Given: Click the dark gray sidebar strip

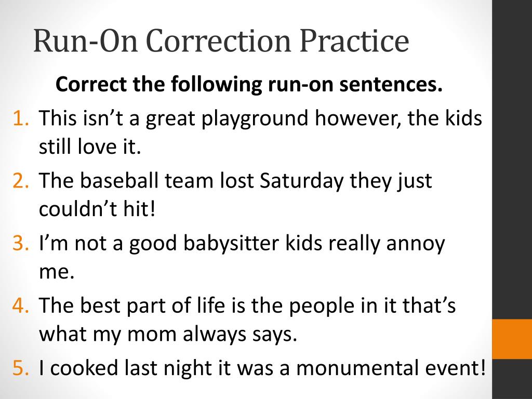Looking at the screenshot, I should coord(512,159).
